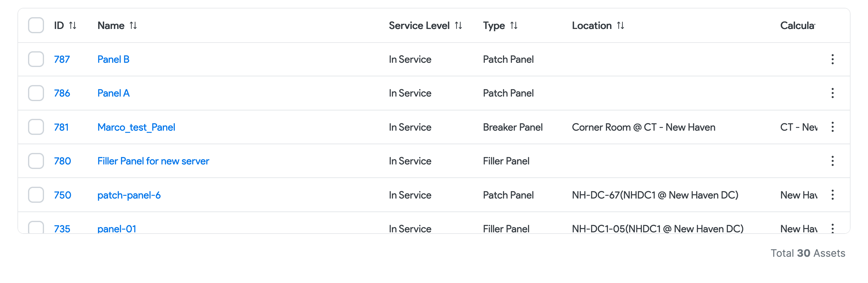Open the actions dropdown for Panel A
The width and height of the screenshot is (868, 283).
click(833, 93)
